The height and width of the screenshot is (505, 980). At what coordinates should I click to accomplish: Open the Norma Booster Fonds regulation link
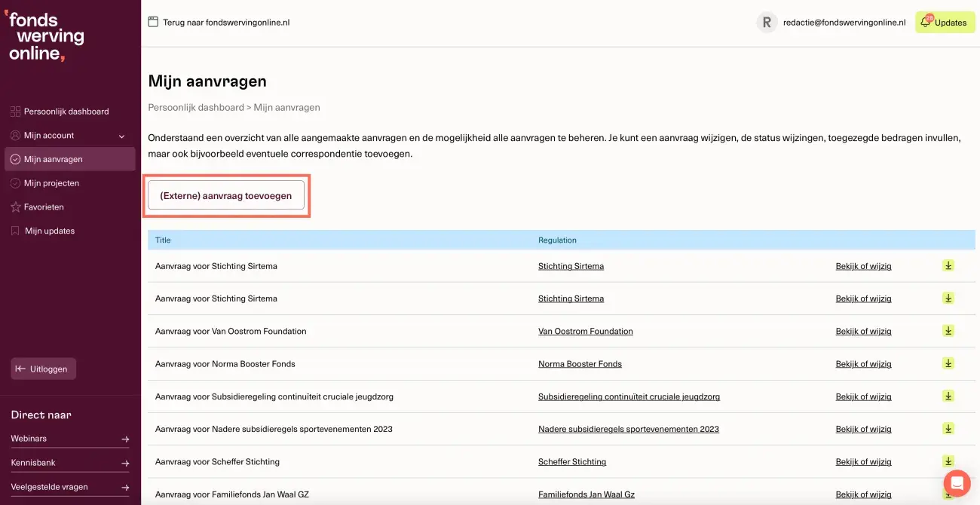point(580,363)
